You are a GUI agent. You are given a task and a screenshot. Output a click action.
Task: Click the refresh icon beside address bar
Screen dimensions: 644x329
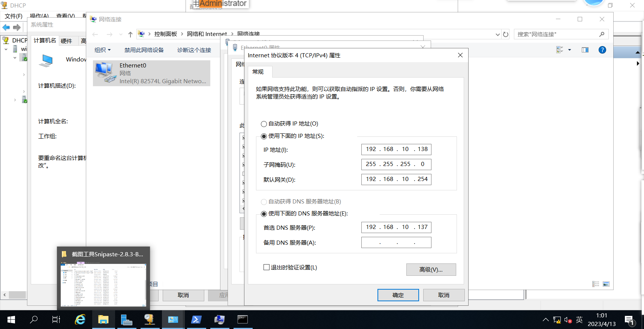[506, 34]
